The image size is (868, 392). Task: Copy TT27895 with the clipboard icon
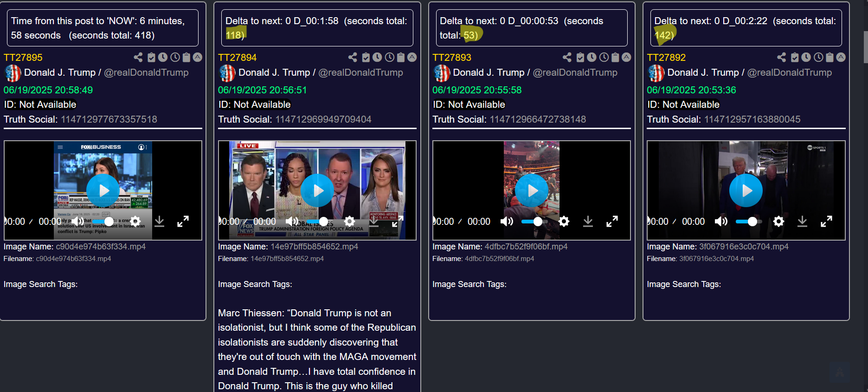click(186, 57)
